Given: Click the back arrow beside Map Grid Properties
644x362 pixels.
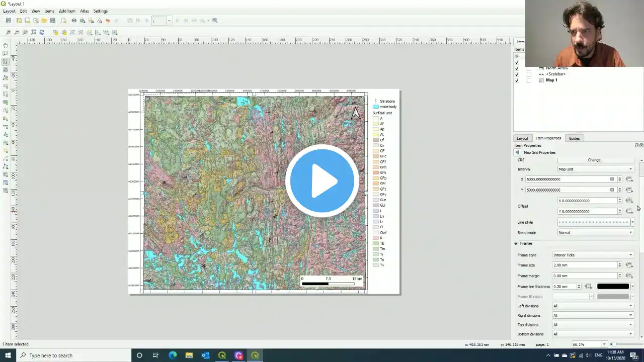Looking at the screenshot, I should pyautogui.click(x=517, y=152).
